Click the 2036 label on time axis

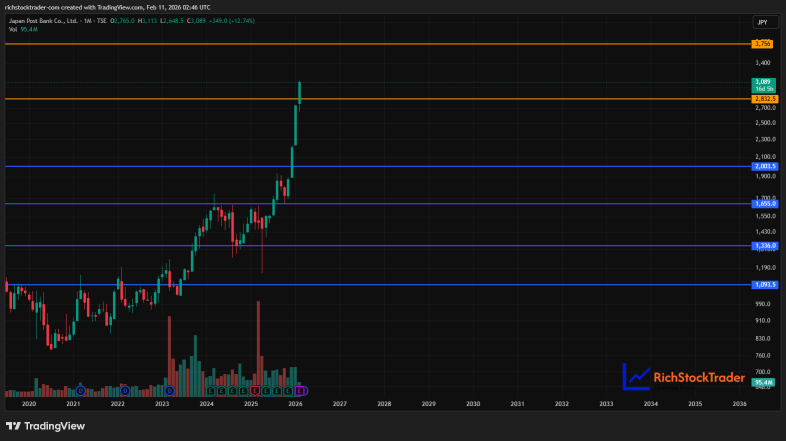click(739, 403)
